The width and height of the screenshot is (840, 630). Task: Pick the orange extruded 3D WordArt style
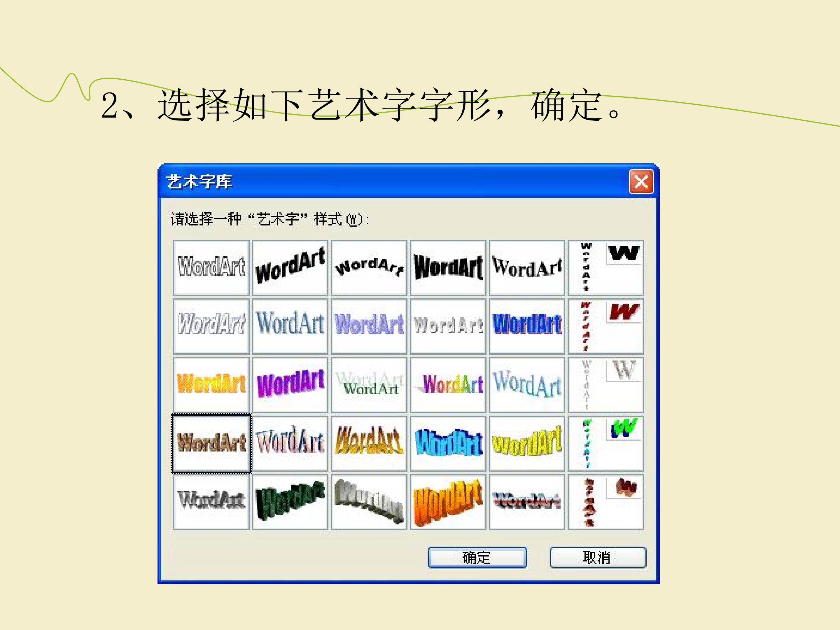448,502
